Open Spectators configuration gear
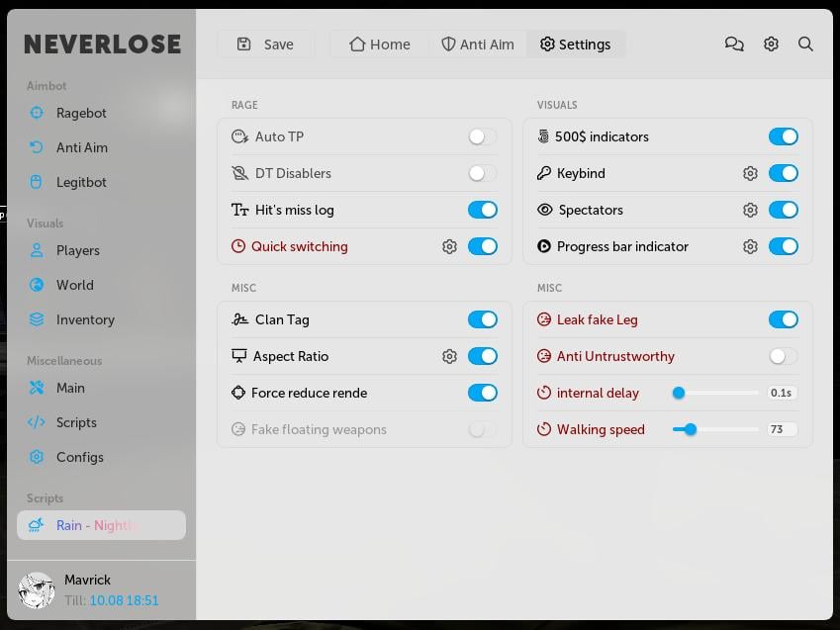The width and height of the screenshot is (840, 630). (750, 210)
